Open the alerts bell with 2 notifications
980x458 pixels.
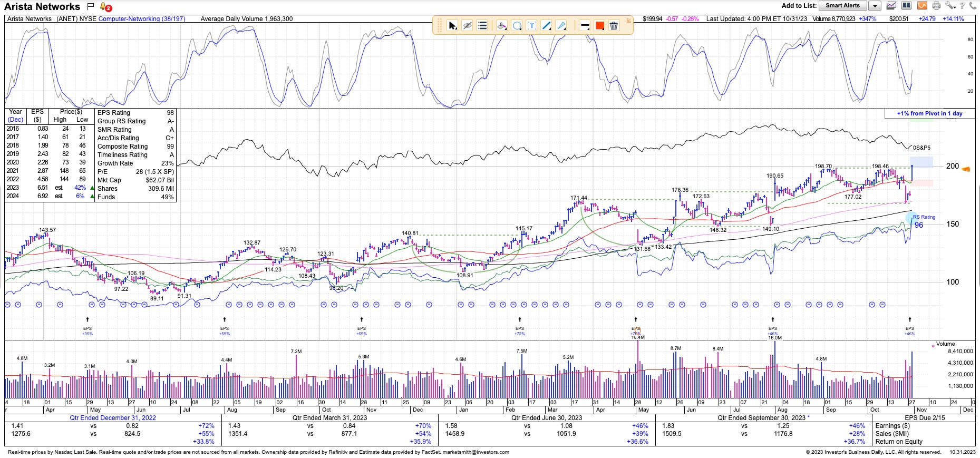pos(105,7)
